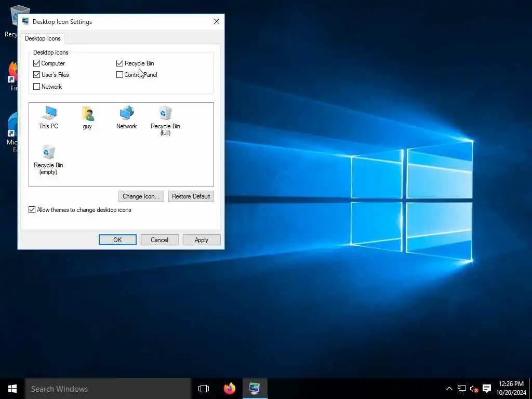Click the Cancel button
Screen dimensions: 532x399
click(x=159, y=240)
